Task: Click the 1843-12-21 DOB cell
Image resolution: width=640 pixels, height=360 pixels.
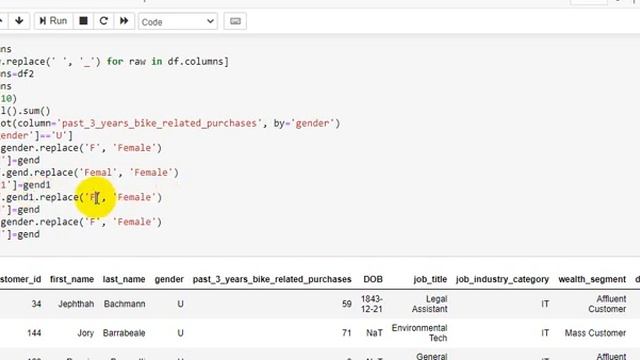Action: point(371,304)
